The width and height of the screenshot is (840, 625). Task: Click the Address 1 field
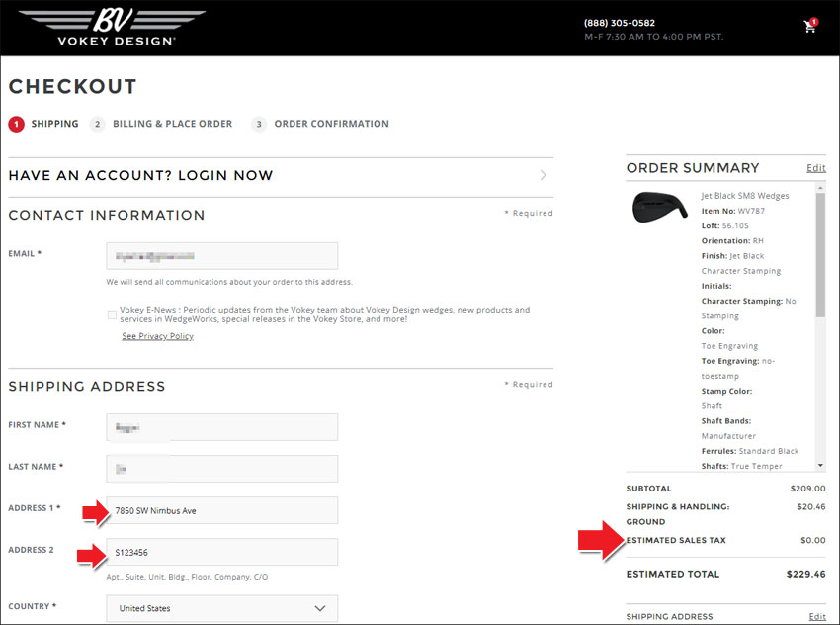tap(221, 510)
